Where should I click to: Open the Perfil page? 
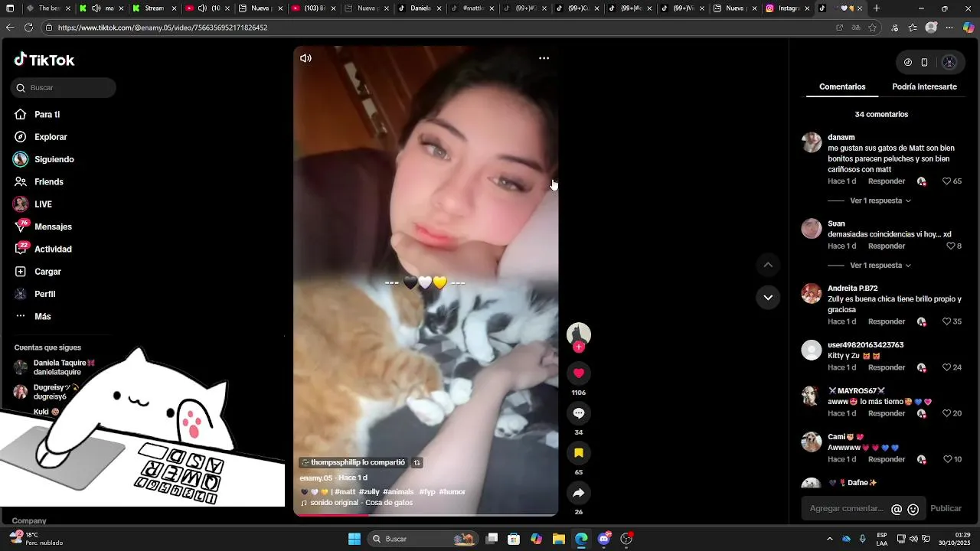(x=44, y=294)
